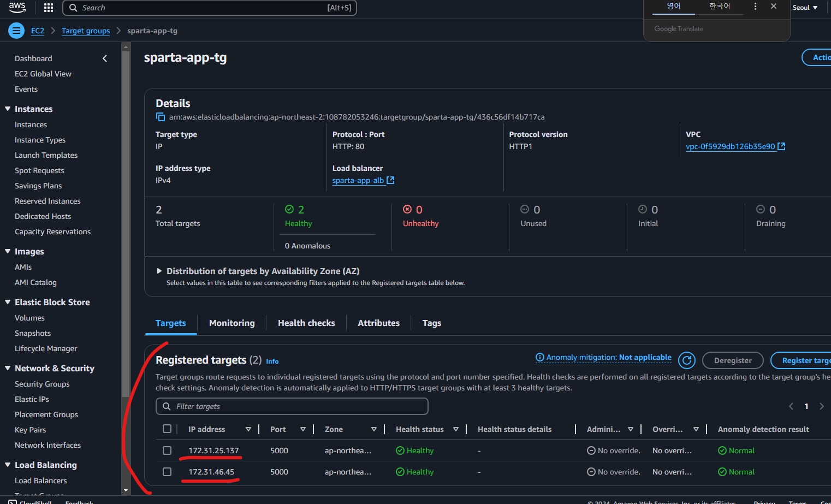Click the anomaly mitigation info icon
The width and height of the screenshot is (831, 504).
click(x=540, y=357)
